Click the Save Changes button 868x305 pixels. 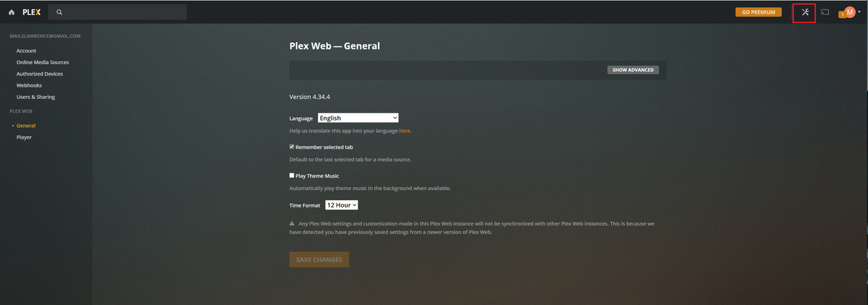[x=319, y=260]
